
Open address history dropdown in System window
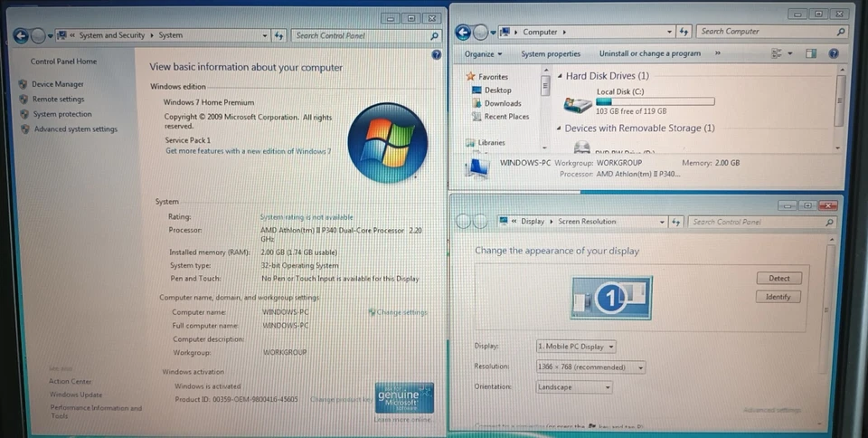pos(265,35)
